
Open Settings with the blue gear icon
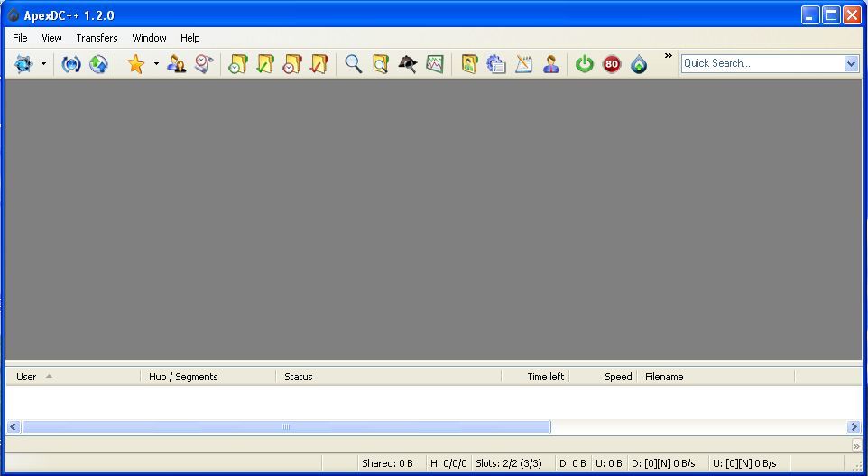click(496, 64)
